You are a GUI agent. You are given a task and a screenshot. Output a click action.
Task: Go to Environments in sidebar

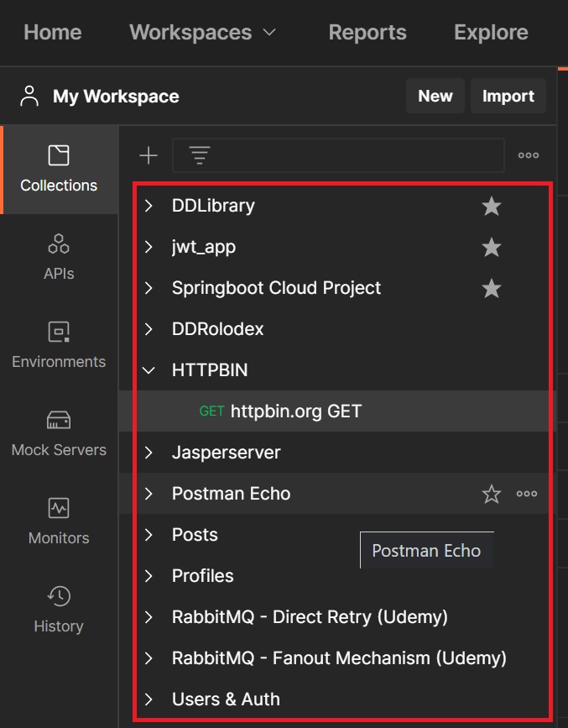point(59,345)
